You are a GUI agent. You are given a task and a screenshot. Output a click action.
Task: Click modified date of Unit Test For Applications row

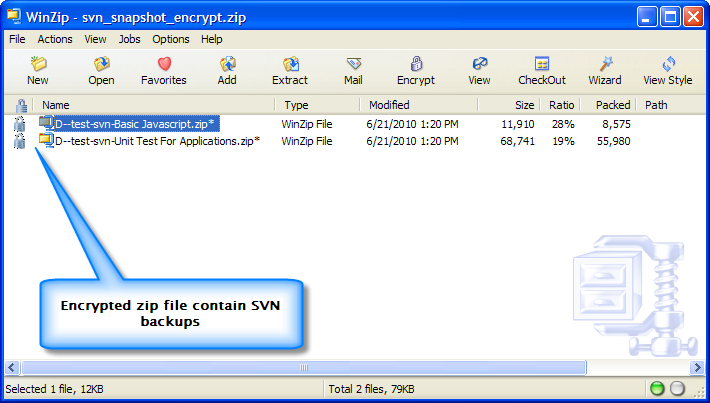click(x=412, y=141)
